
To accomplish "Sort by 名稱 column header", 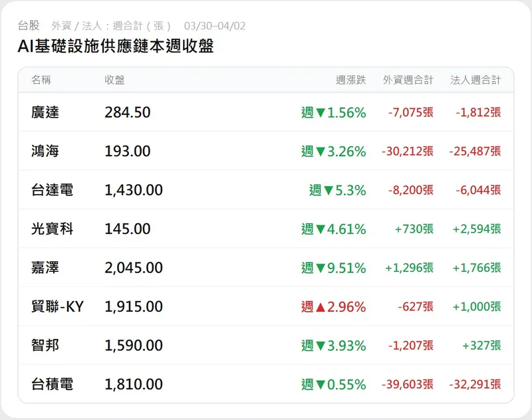I will (41, 80).
